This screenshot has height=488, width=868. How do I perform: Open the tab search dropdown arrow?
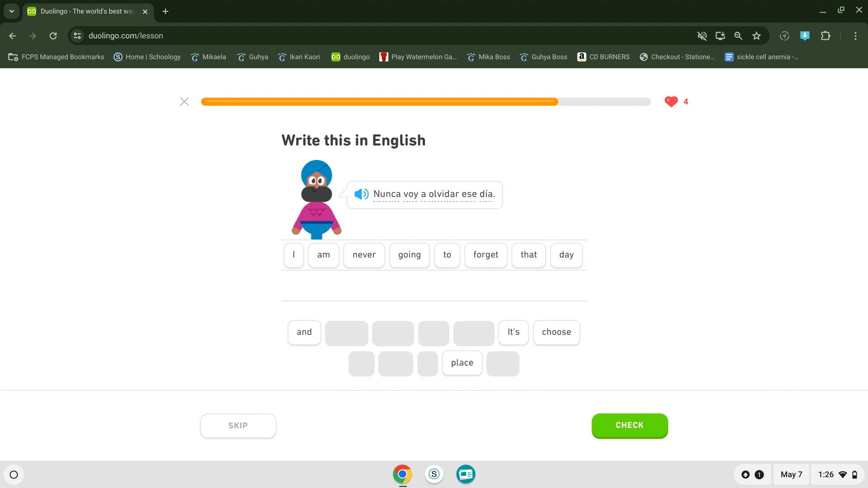pos(11,11)
